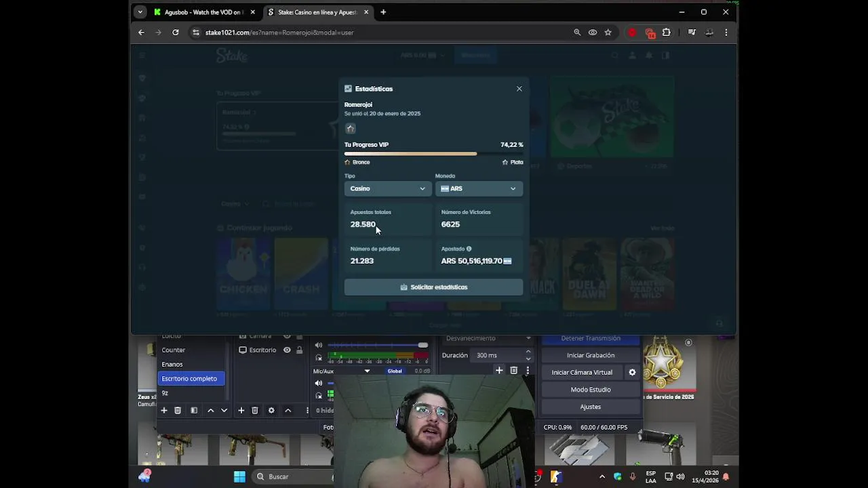Close the Estadísticas modal
868x488 pixels.
pyautogui.click(x=519, y=89)
